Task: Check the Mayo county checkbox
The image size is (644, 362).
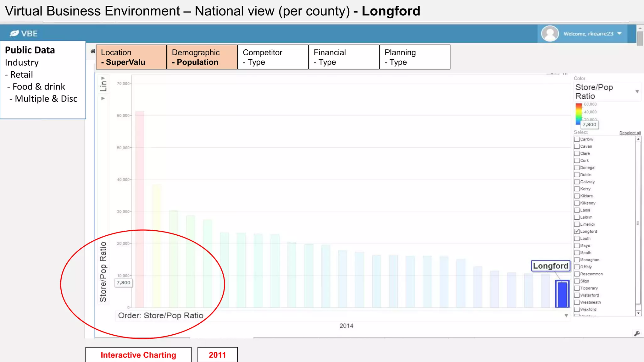Action: [577, 246]
